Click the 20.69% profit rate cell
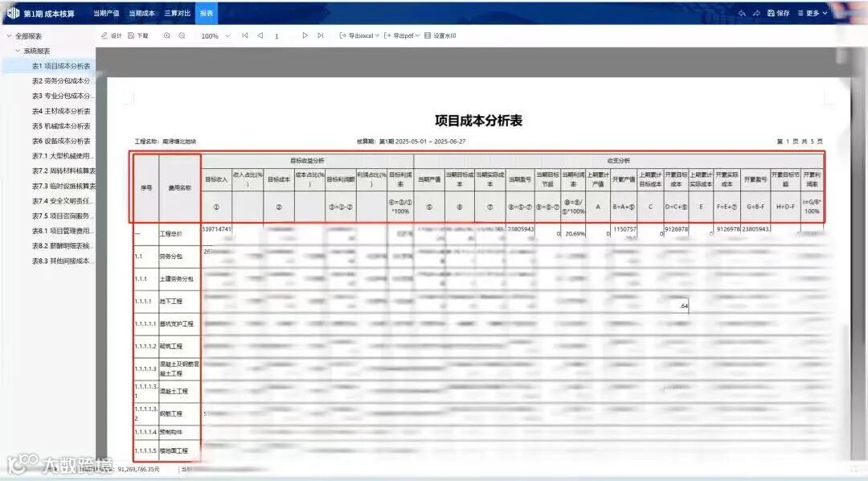The height and width of the screenshot is (481, 868). click(x=575, y=234)
